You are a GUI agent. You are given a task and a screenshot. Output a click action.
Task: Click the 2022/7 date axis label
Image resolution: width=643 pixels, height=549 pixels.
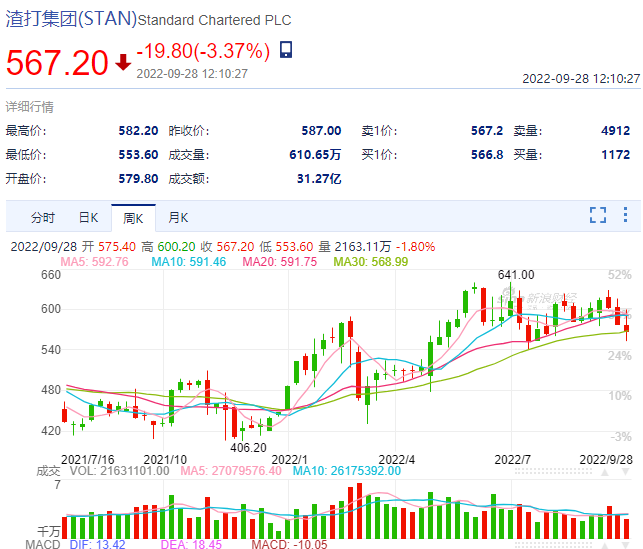(x=512, y=460)
